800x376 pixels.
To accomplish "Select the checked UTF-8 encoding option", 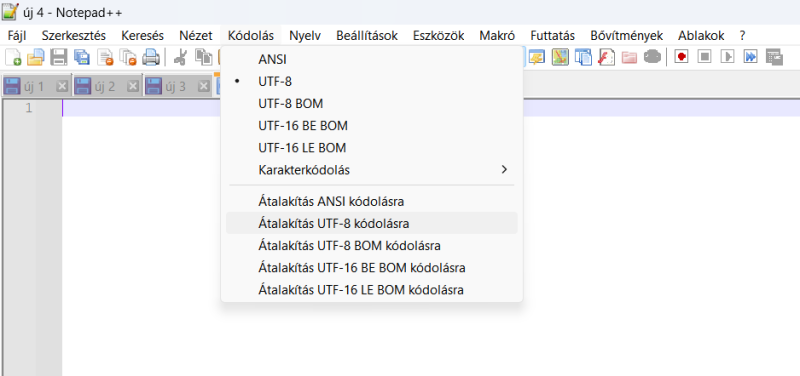I will pyautogui.click(x=371, y=81).
